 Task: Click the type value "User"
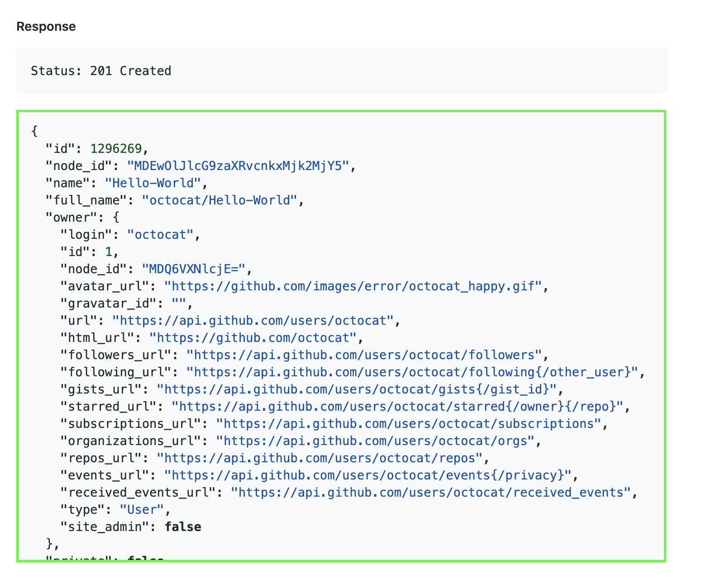(142, 509)
